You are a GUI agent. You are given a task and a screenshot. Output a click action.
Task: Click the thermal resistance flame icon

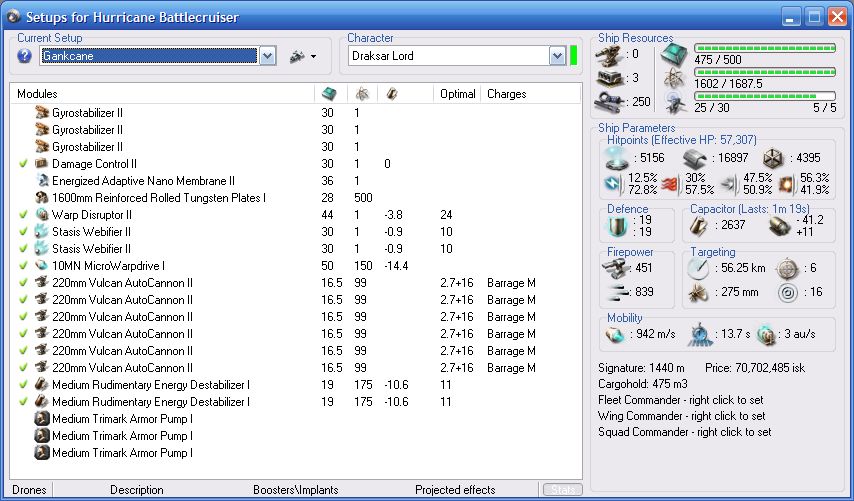(x=671, y=185)
